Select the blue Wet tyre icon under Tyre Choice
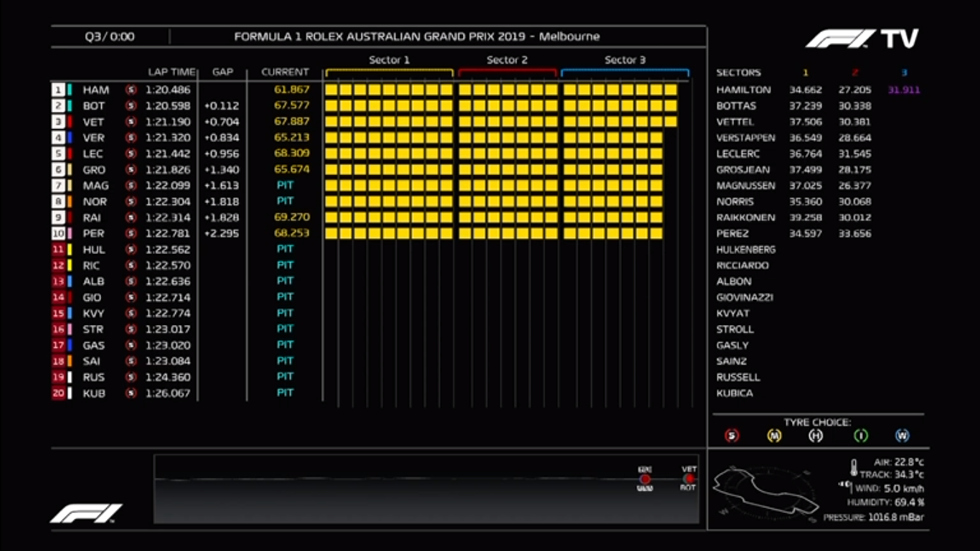 [x=903, y=435]
